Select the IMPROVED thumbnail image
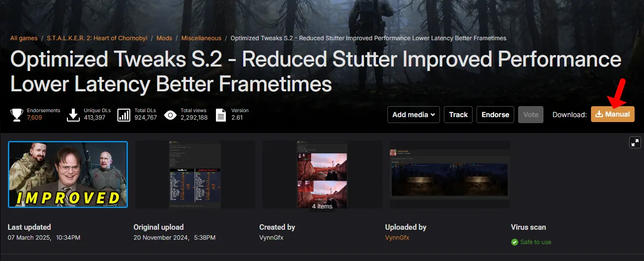 point(68,174)
